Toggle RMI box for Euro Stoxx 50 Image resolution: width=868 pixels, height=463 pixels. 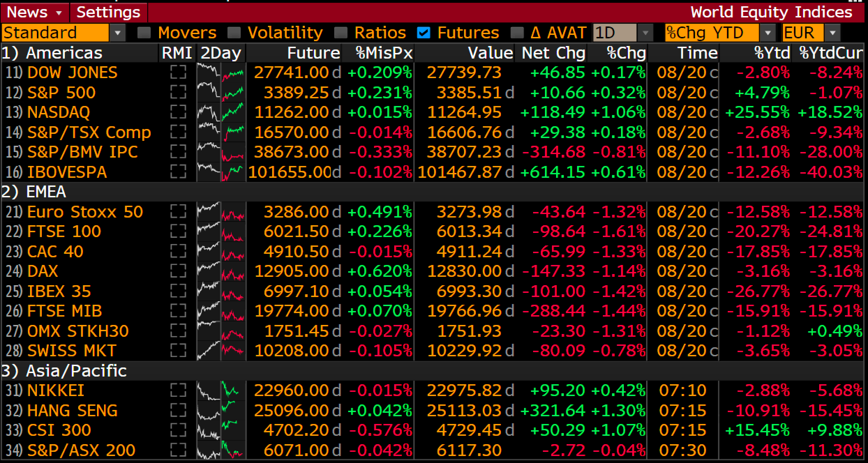pos(178,212)
